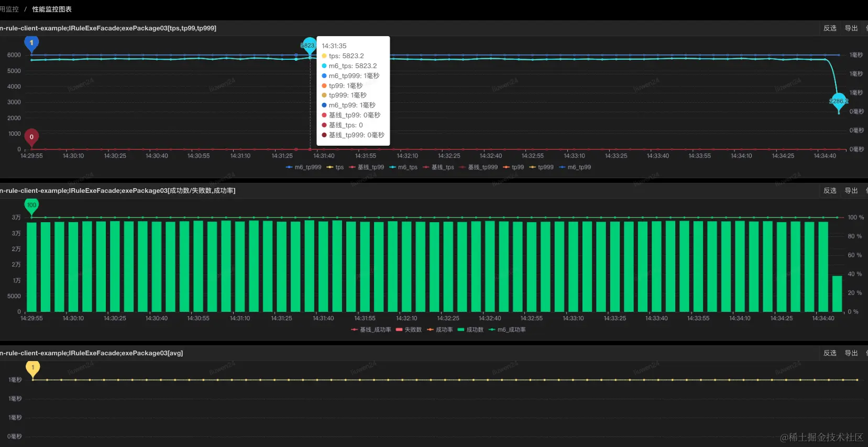This screenshot has width=868, height=447.
Task: Click '14:31:40' x-axis label in tps chart
Action: pyautogui.click(x=324, y=156)
